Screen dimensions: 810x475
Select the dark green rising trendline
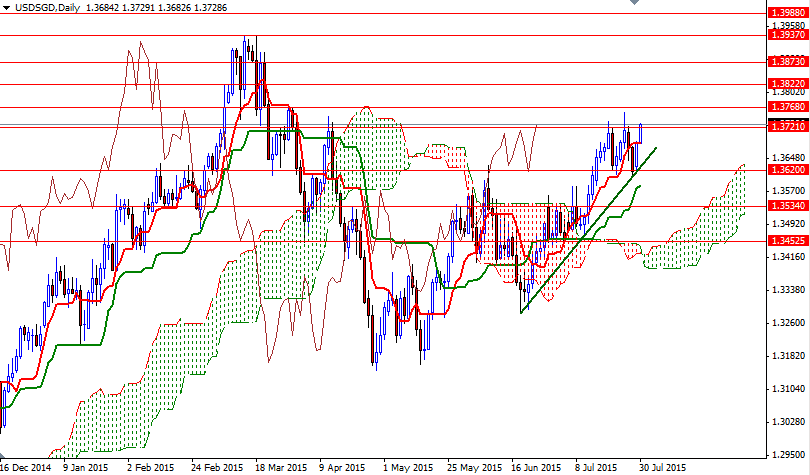[588, 230]
